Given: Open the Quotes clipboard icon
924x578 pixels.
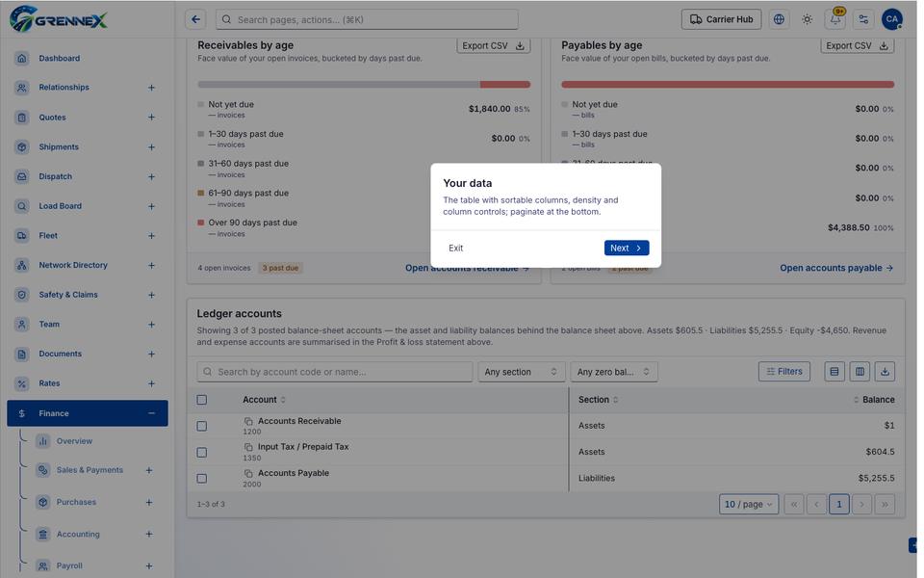Looking at the screenshot, I should click(22, 118).
